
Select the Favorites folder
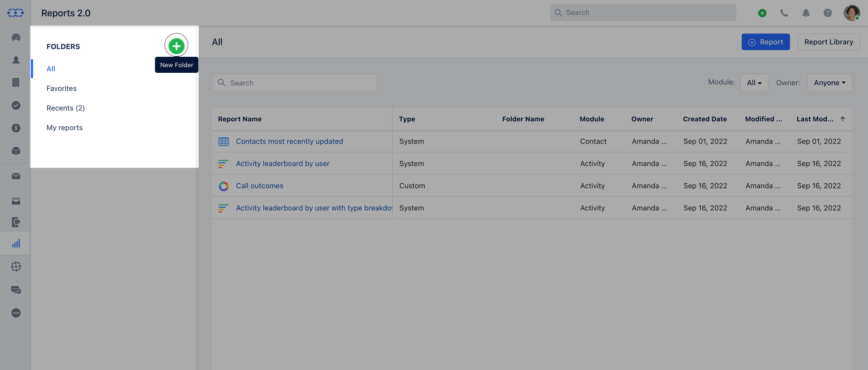pos(61,88)
